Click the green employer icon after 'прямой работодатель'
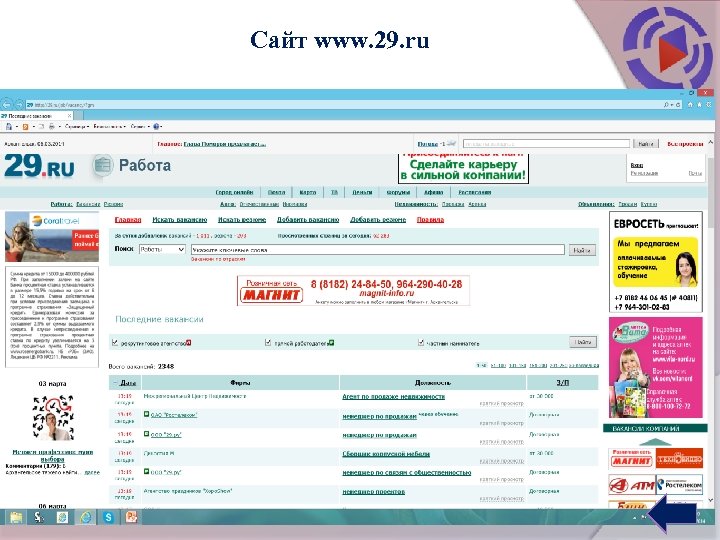720x540 pixels. [x=332, y=343]
